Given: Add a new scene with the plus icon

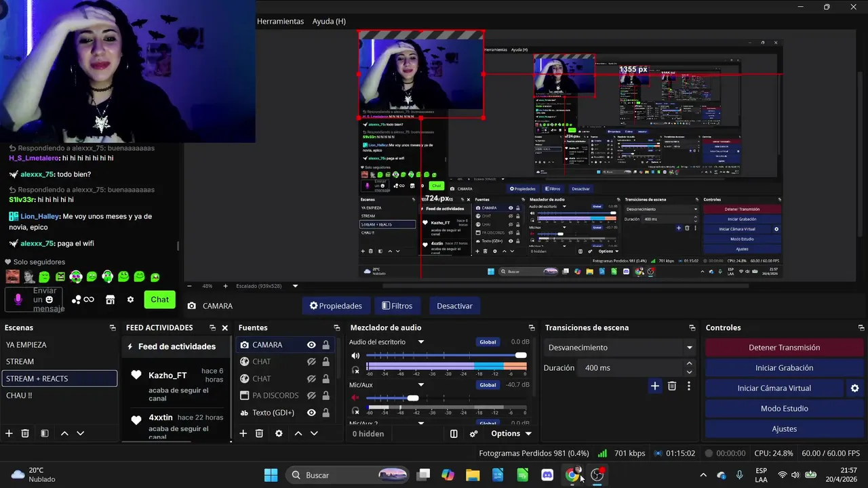Looking at the screenshot, I should coord(9,433).
